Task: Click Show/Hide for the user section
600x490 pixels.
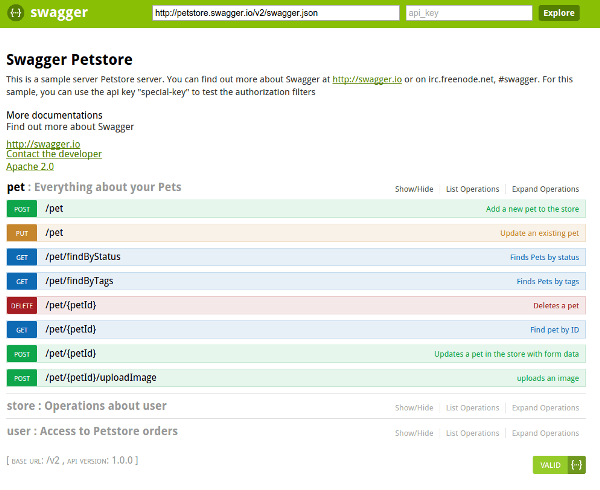Action: pyautogui.click(x=414, y=433)
